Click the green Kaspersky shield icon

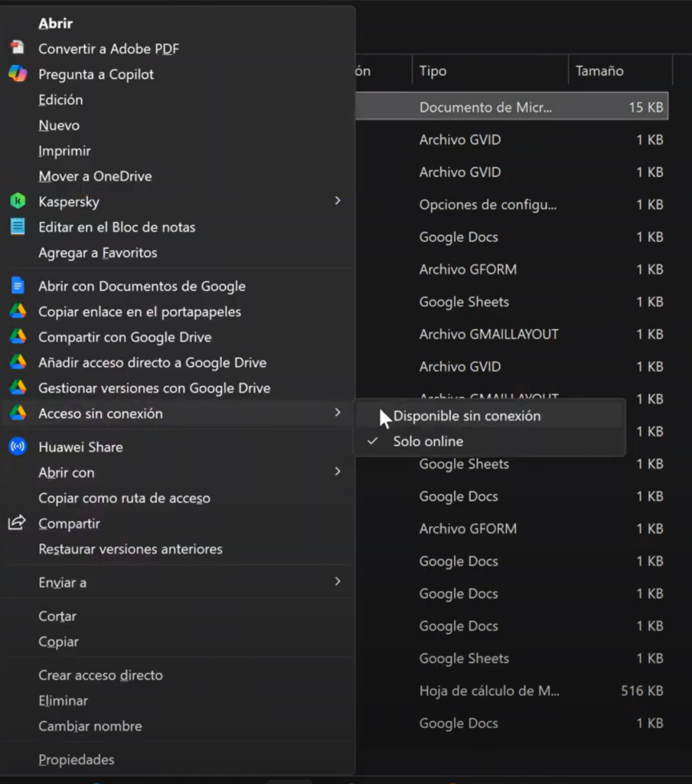(17, 201)
